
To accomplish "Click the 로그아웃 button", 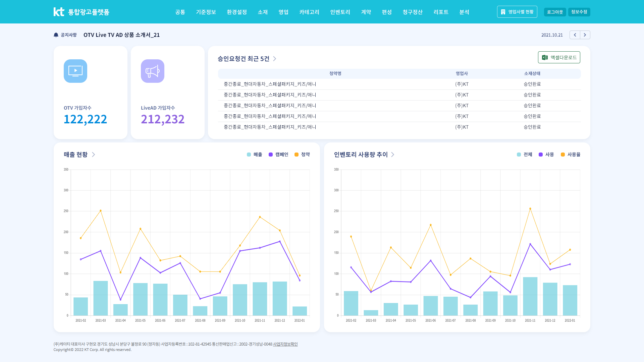I will point(555,12).
